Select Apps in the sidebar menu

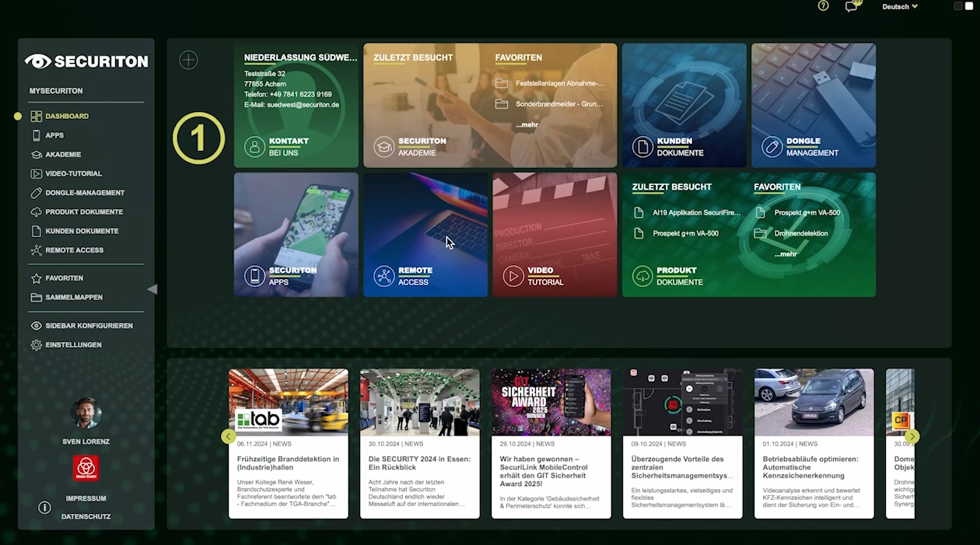click(x=54, y=135)
